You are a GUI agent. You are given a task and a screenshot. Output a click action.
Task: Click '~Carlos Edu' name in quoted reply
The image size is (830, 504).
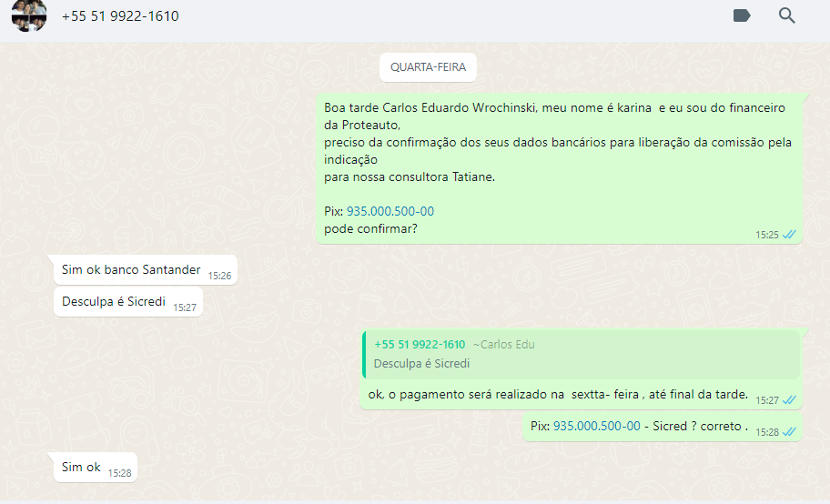click(503, 345)
